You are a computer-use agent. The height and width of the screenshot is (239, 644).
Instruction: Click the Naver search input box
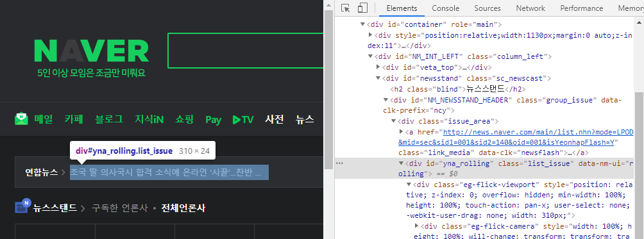tap(246, 51)
